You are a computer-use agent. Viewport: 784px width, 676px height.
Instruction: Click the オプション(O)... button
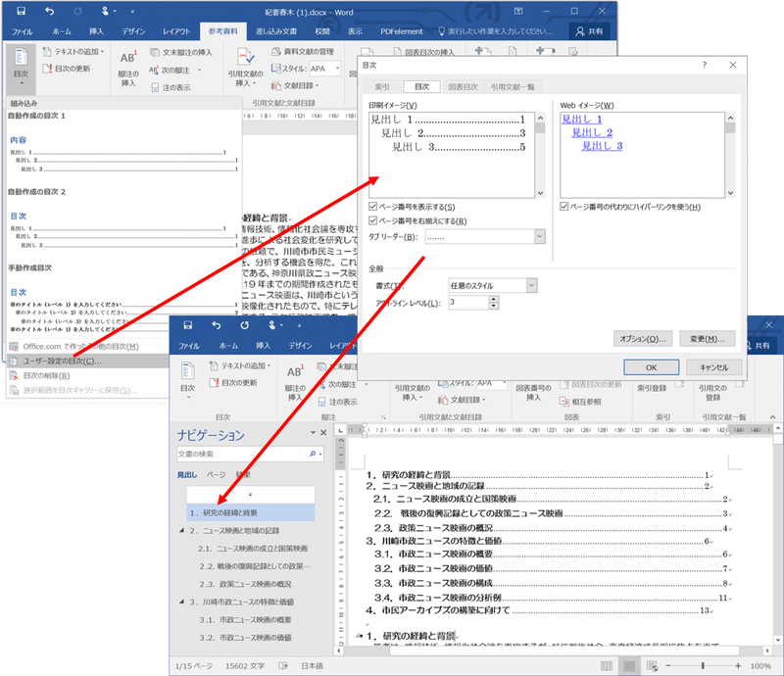point(643,339)
